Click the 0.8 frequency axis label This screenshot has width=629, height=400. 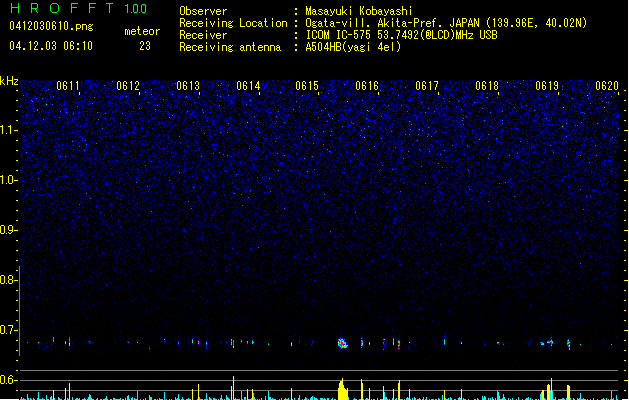click(9, 280)
